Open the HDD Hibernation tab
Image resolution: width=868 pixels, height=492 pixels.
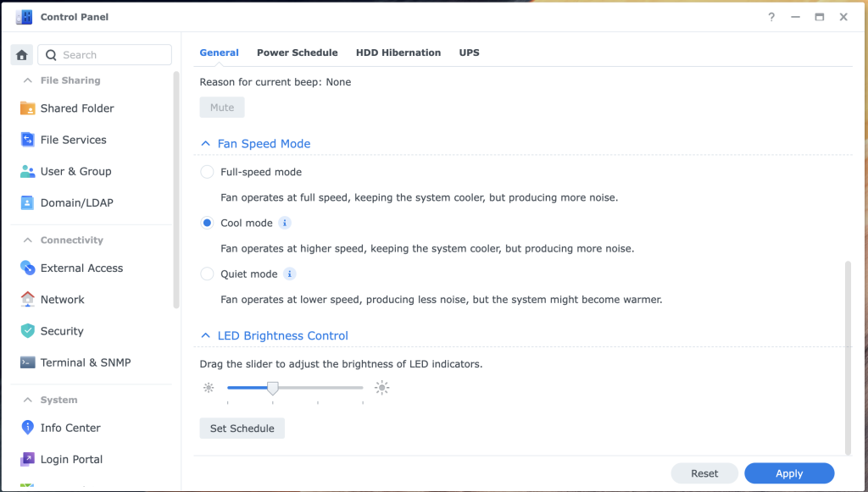(398, 53)
